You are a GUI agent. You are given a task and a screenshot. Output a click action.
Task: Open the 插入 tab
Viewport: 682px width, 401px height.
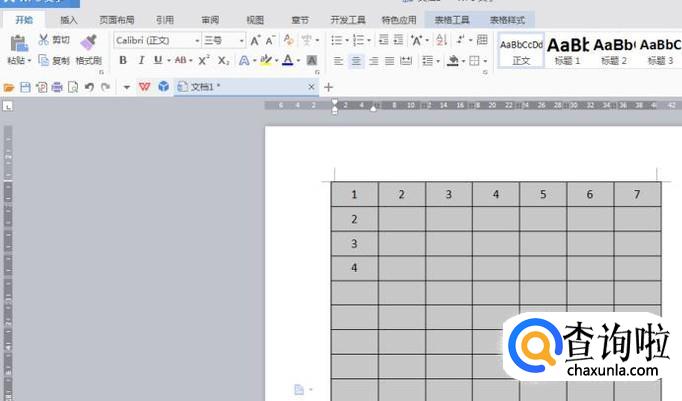pos(69,20)
